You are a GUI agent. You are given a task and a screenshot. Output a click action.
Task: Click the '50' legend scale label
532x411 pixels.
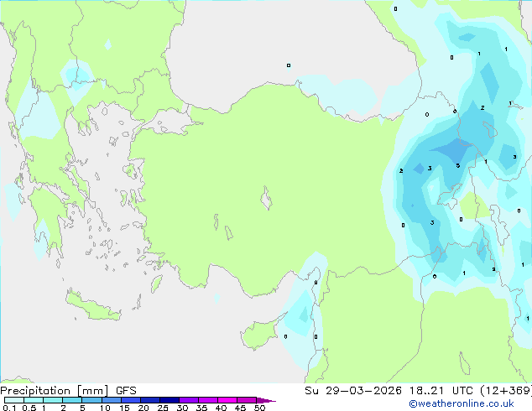259,408
